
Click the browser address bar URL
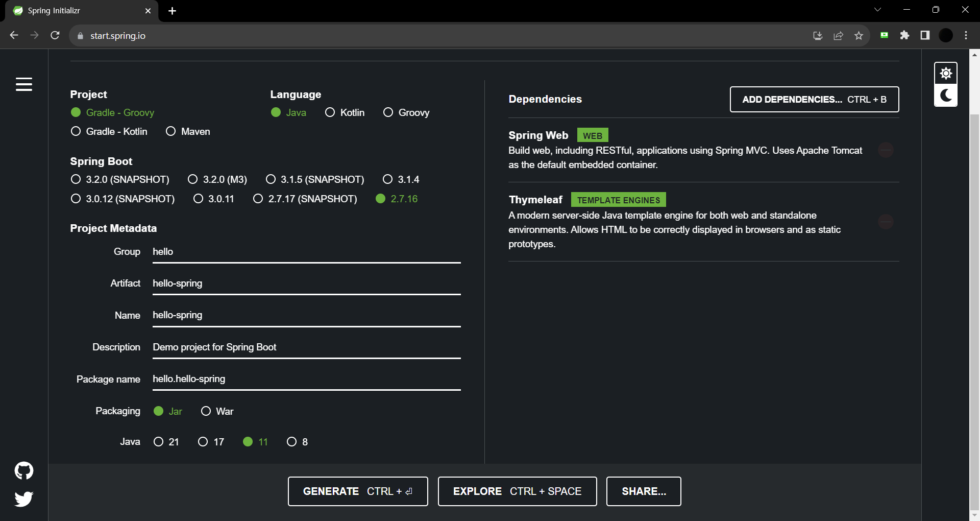(x=118, y=36)
